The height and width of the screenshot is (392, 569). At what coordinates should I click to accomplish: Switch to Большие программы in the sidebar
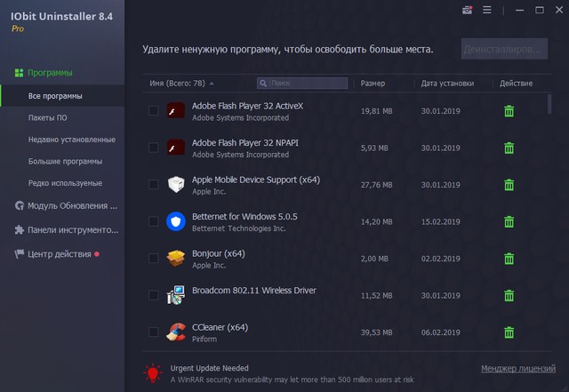(x=65, y=161)
